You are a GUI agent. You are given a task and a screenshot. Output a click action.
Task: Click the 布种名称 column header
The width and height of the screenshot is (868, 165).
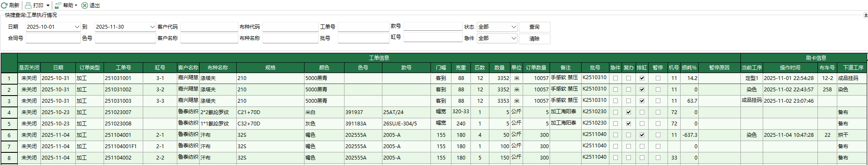point(218,67)
